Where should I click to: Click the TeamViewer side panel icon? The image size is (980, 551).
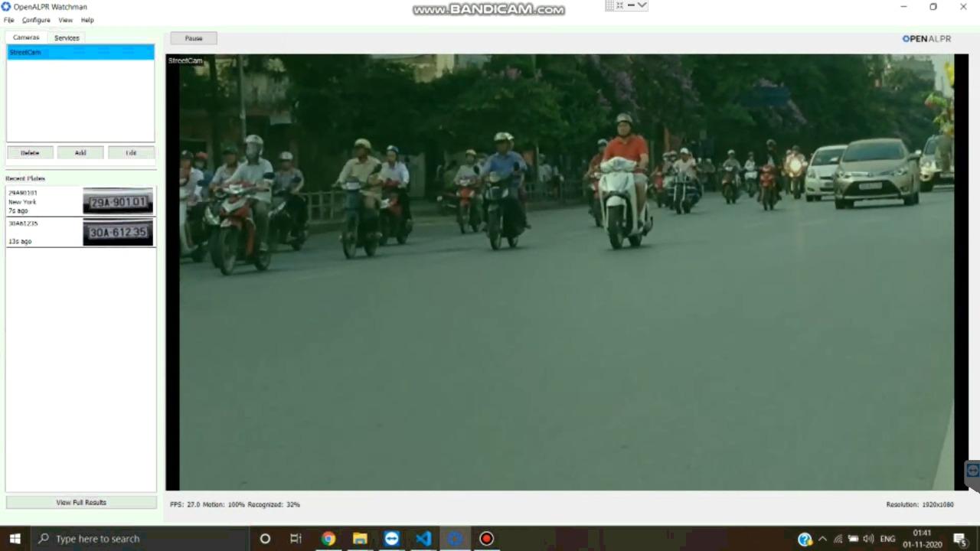click(x=972, y=471)
